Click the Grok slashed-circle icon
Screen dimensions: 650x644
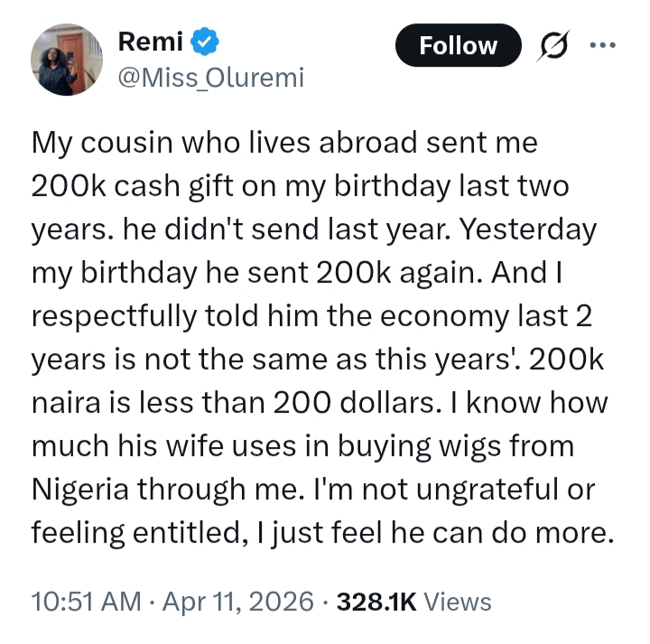point(551,45)
